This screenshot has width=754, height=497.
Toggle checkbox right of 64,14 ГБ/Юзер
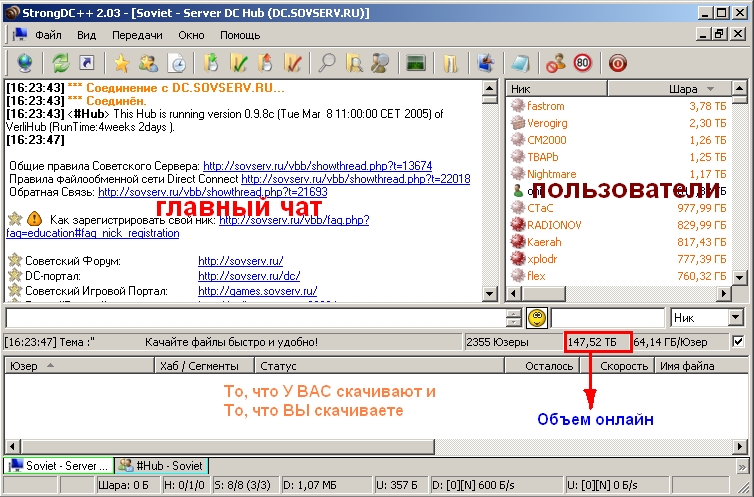(x=738, y=342)
